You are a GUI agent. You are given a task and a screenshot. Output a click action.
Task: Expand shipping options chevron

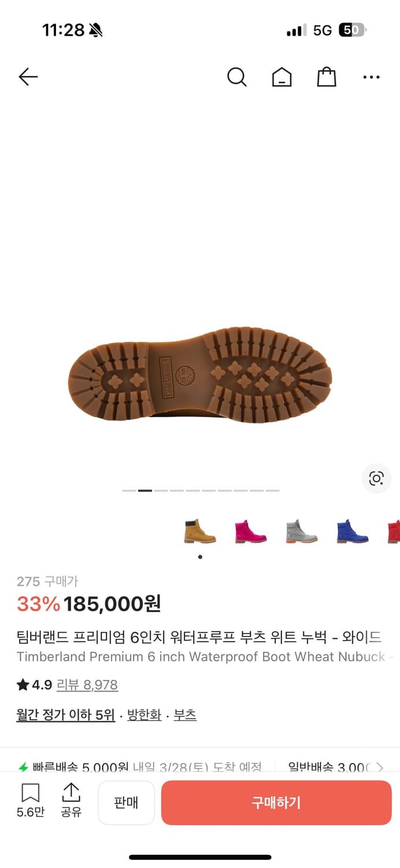click(x=380, y=767)
